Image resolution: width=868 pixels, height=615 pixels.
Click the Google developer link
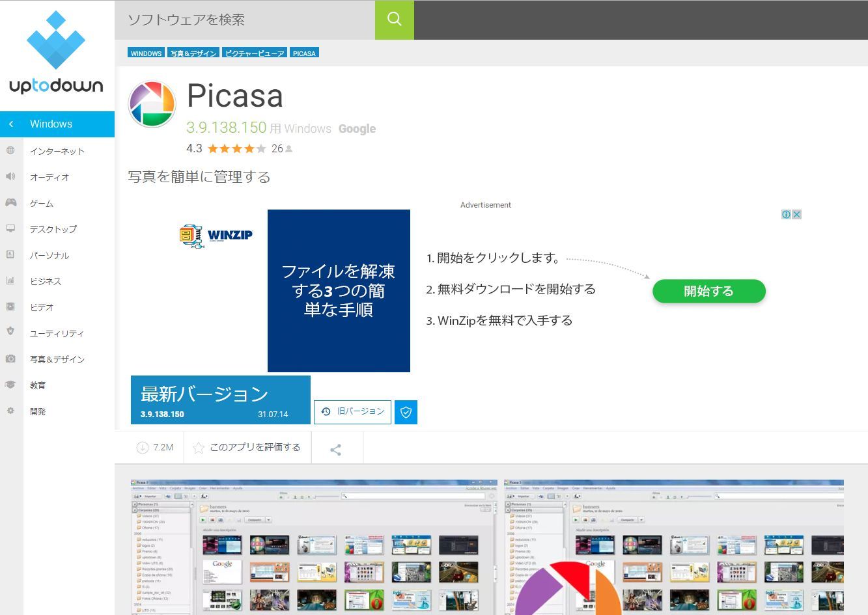click(x=357, y=129)
